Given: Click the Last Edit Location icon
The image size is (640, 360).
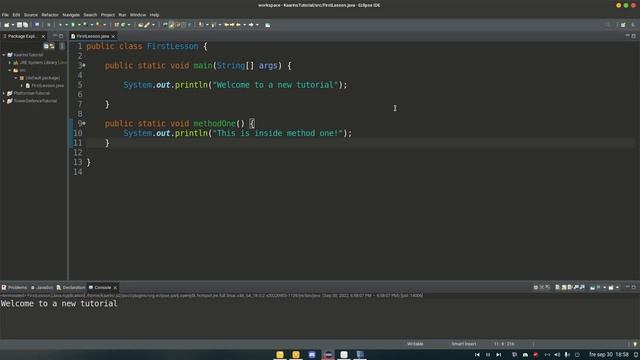Looking at the screenshot, I should (x=226, y=25).
